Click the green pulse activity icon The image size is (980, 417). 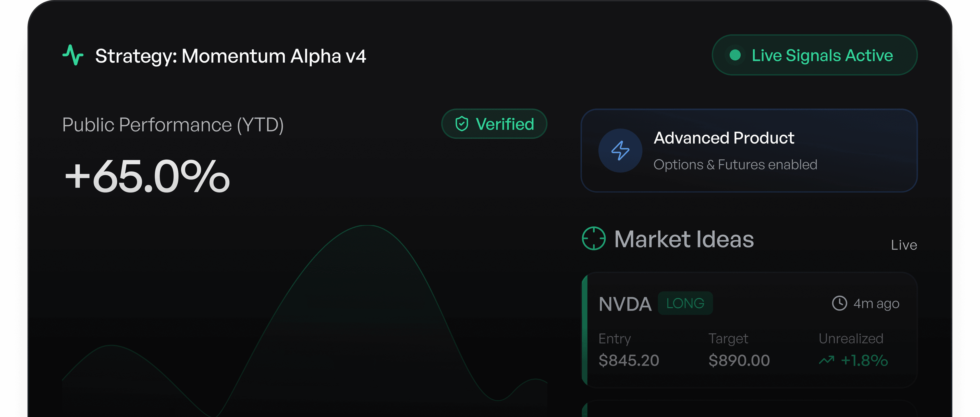(x=73, y=55)
